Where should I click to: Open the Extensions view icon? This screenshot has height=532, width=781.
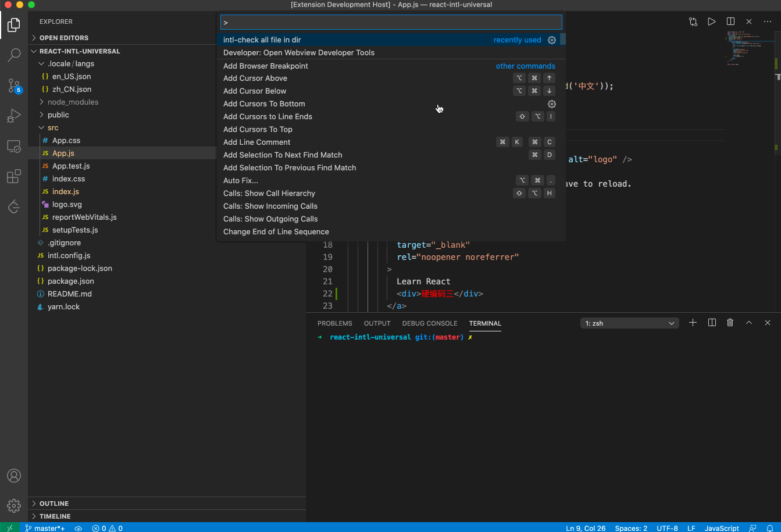pos(14,176)
